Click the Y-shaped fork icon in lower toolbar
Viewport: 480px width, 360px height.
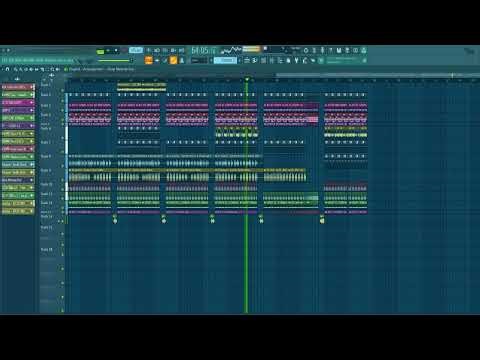(296, 60)
